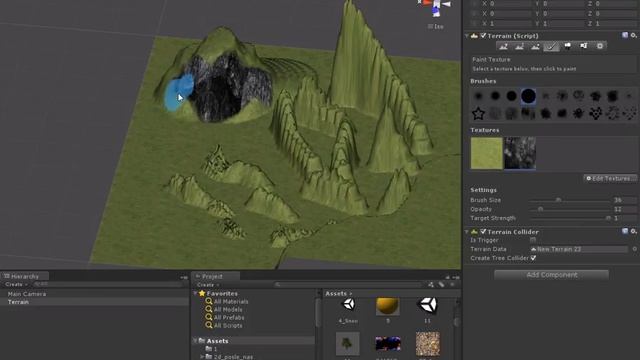Select the Smooth Height terrain tool
This screenshot has width=640, height=360.
click(x=536, y=46)
